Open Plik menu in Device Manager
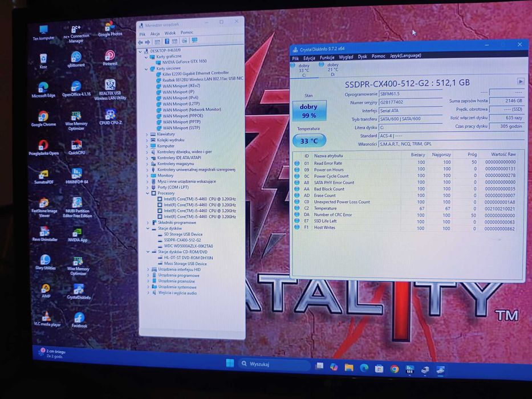This screenshot has width=532, height=399. click(142, 34)
